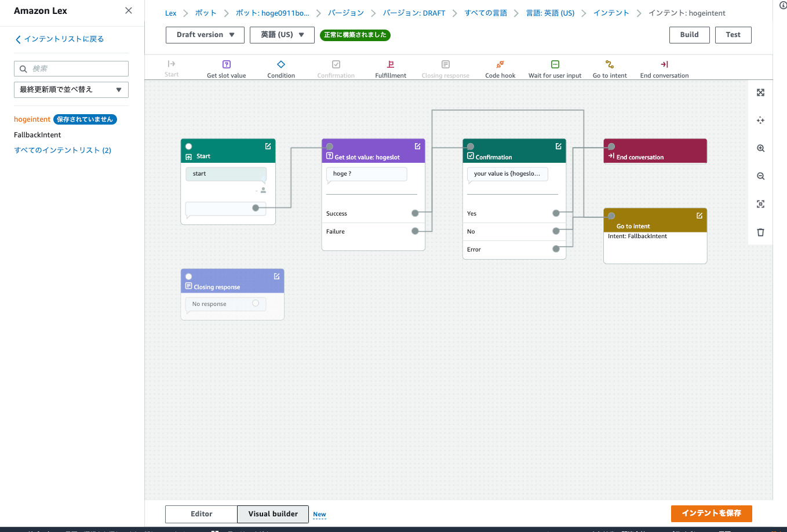Open the 最終更新順で並べ替え sort dropdown
The height and width of the screenshot is (532, 787).
pyautogui.click(x=71, y=90)
